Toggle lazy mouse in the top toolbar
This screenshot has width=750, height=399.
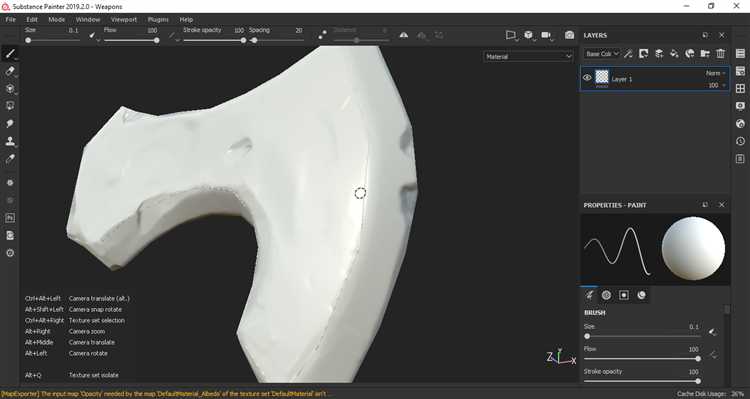click(322, 34)
